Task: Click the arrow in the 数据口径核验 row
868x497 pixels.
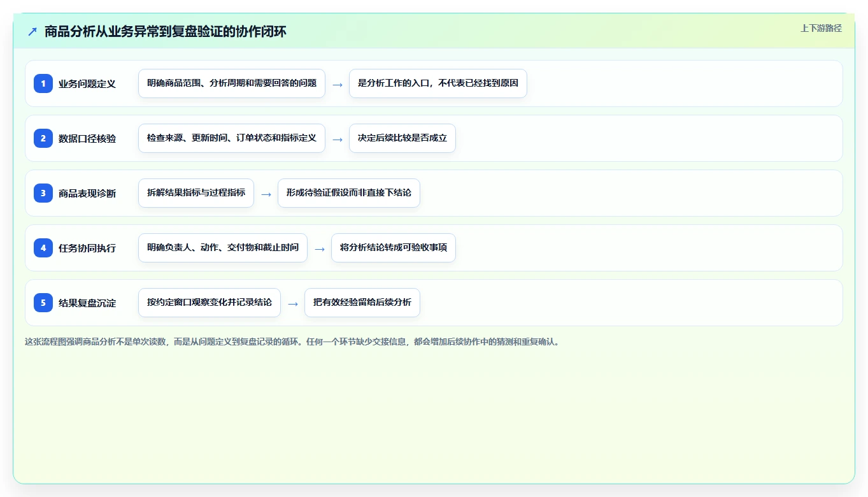Action: point(338,139)
